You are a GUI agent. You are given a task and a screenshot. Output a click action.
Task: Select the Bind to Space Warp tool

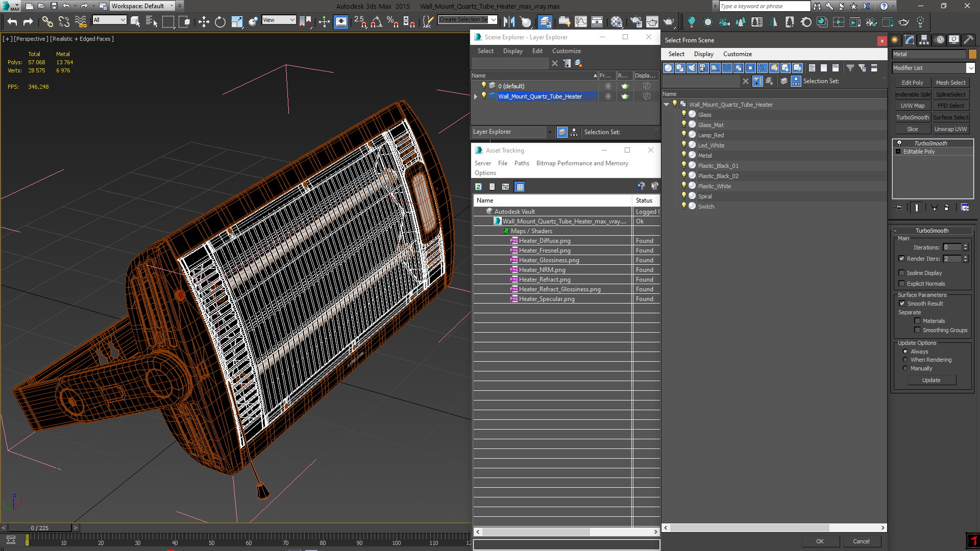pyautogui.click(x=81, y=21)
